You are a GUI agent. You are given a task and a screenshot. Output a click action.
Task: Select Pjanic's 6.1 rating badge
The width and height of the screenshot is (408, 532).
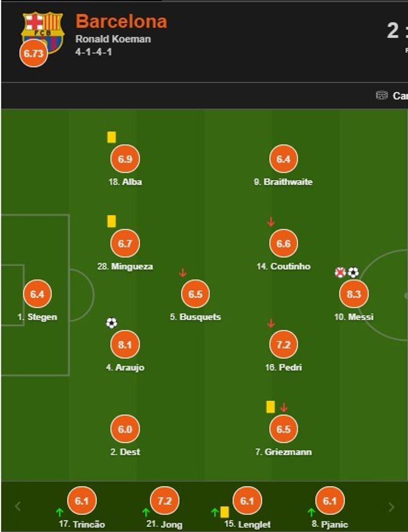point(330,500)
